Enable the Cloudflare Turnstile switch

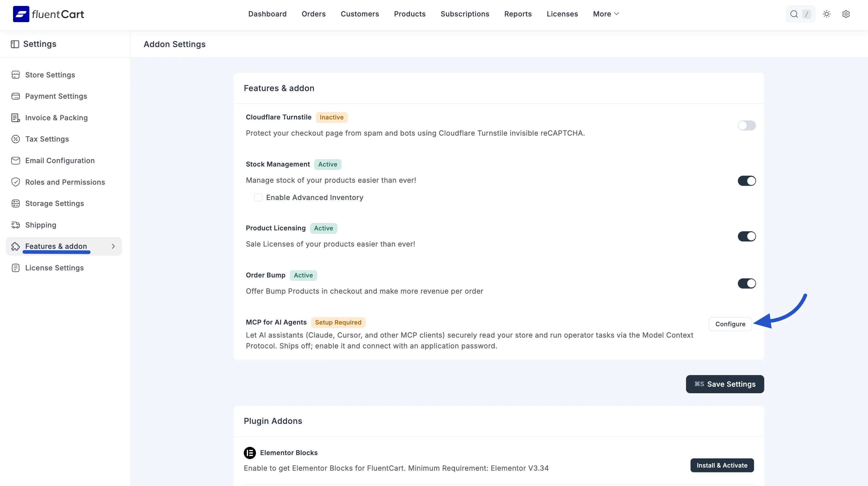click(747, 125)
